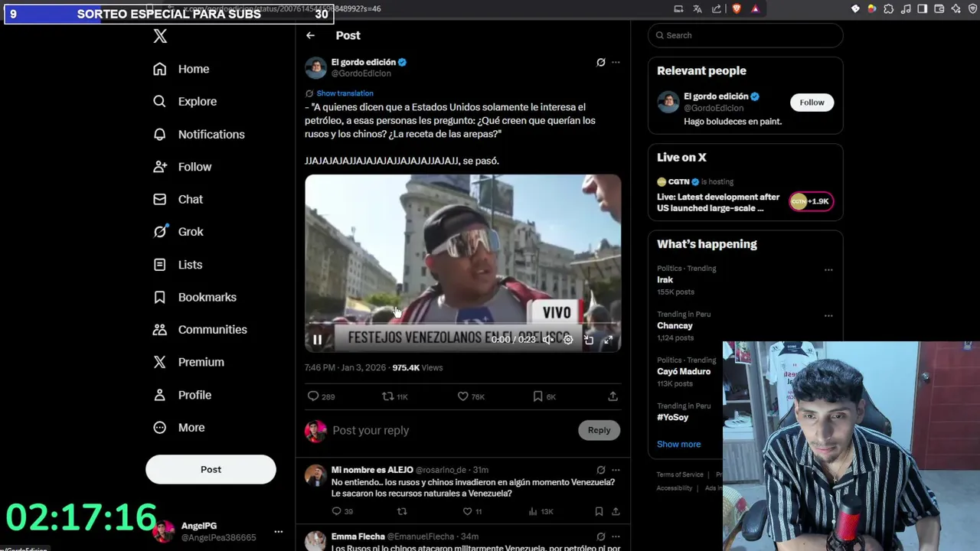Viewport: 980px width, 551px height.
Task: Open El gordo edición author avatar
Action: tap(315, 67)
